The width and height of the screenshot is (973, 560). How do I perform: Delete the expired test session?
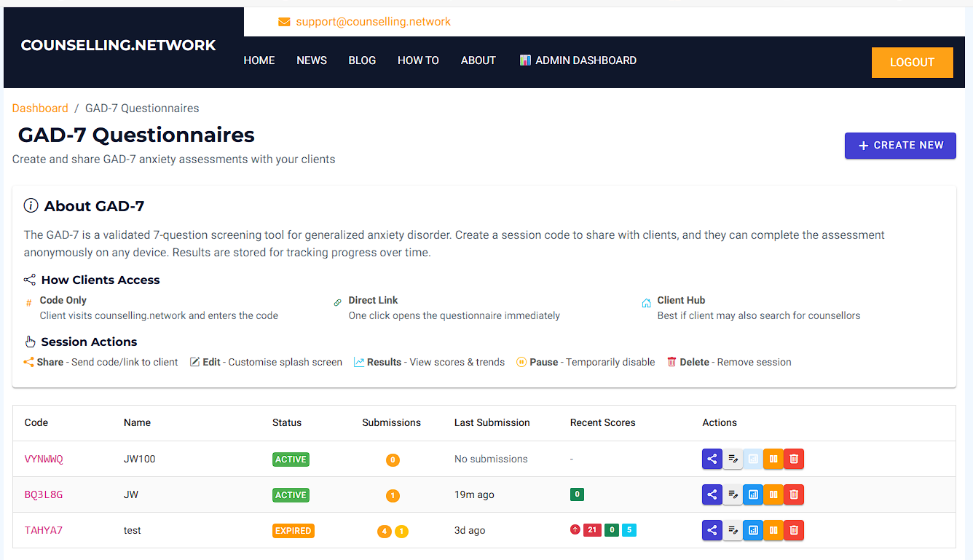pos(794,530)
